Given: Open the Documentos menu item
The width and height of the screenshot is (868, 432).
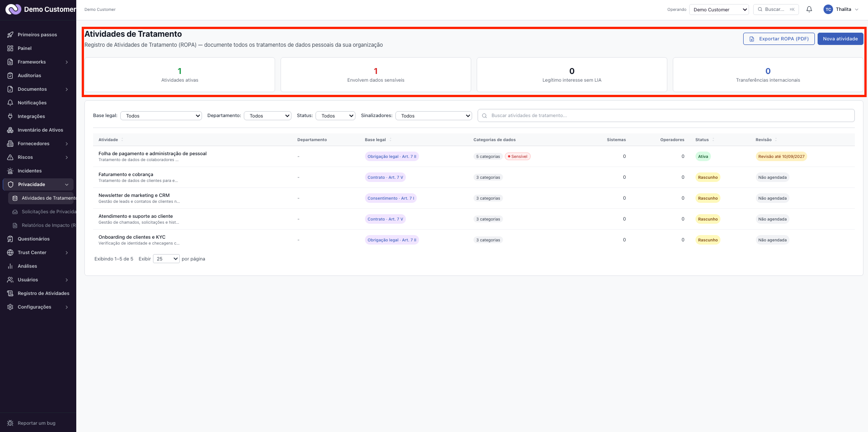Looking at the screenshot, I should [x=38, y=89].
